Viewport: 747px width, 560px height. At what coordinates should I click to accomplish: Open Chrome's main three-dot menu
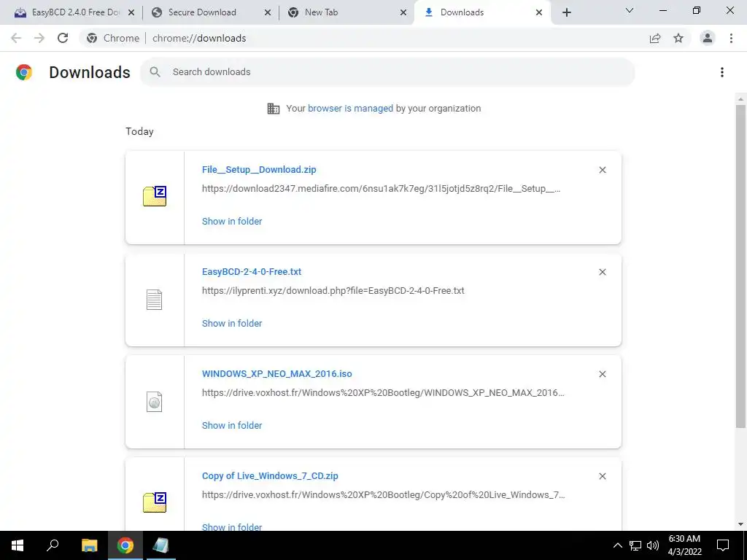731,38
